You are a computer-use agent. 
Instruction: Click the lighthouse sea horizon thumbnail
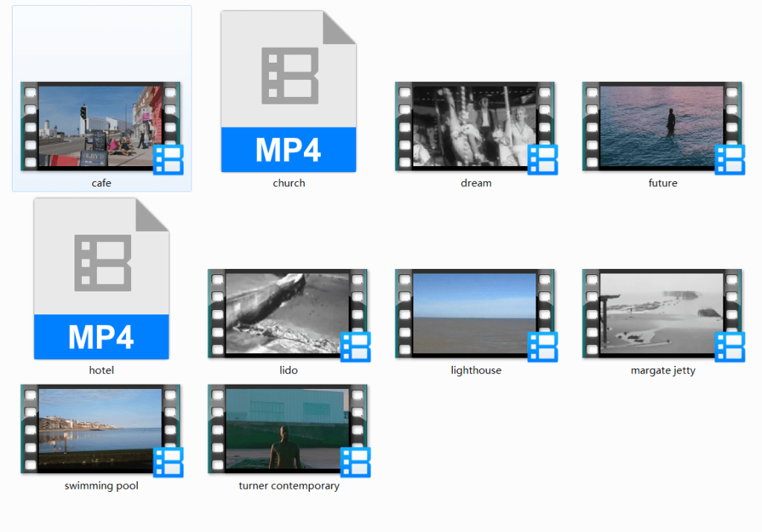click(x=475, y=313)
